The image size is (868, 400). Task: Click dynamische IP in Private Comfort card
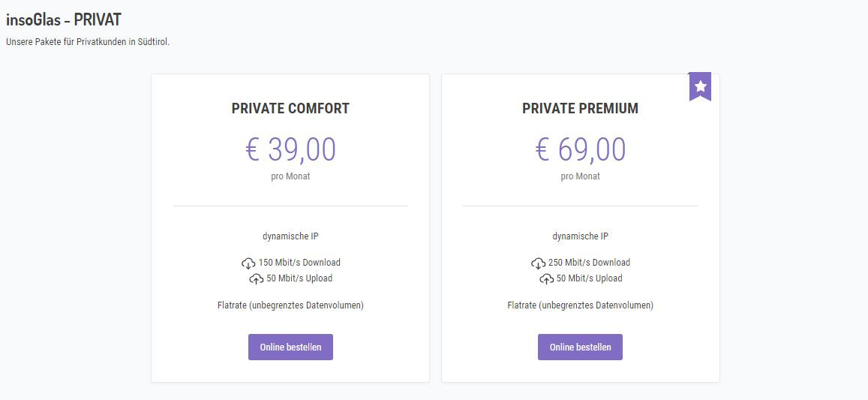(x=290, y=236)
